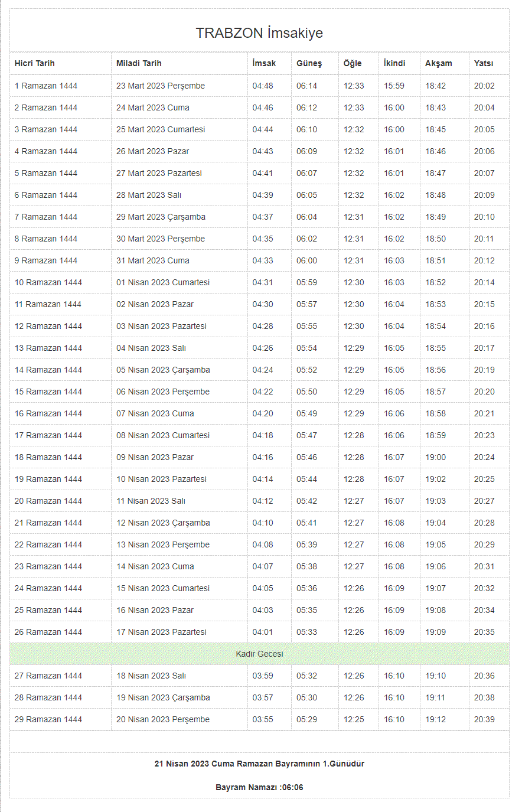Click the Miladi Tarih column header
522x812 pixels.
(139, 63)
